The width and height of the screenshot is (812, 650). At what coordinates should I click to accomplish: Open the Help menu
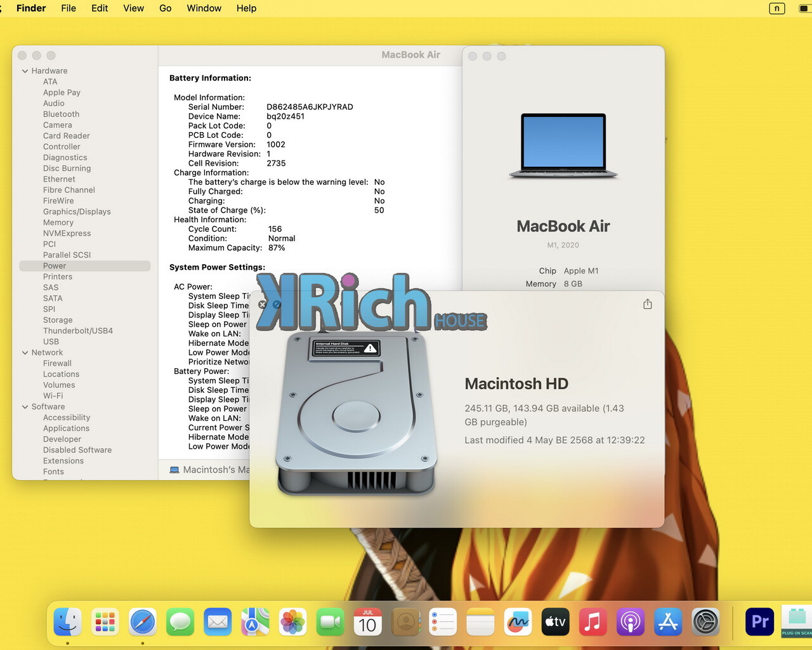tap(246, 8)
